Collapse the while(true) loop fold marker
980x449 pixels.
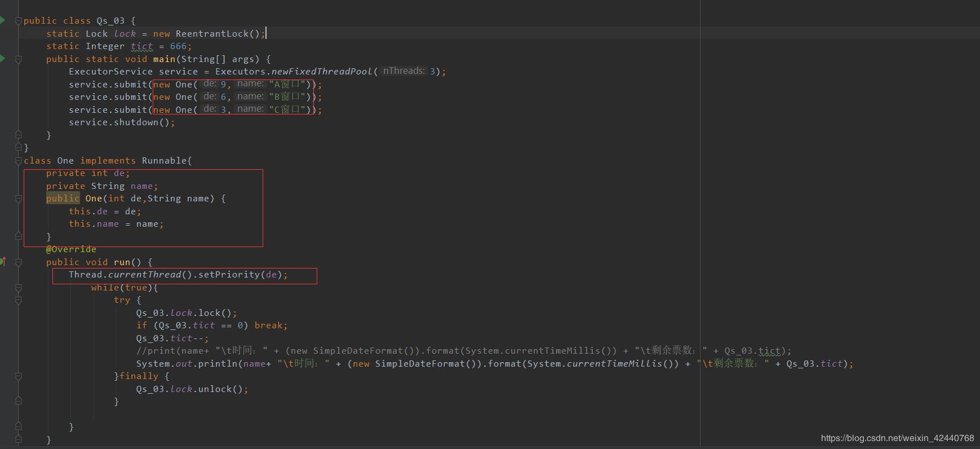18,288
